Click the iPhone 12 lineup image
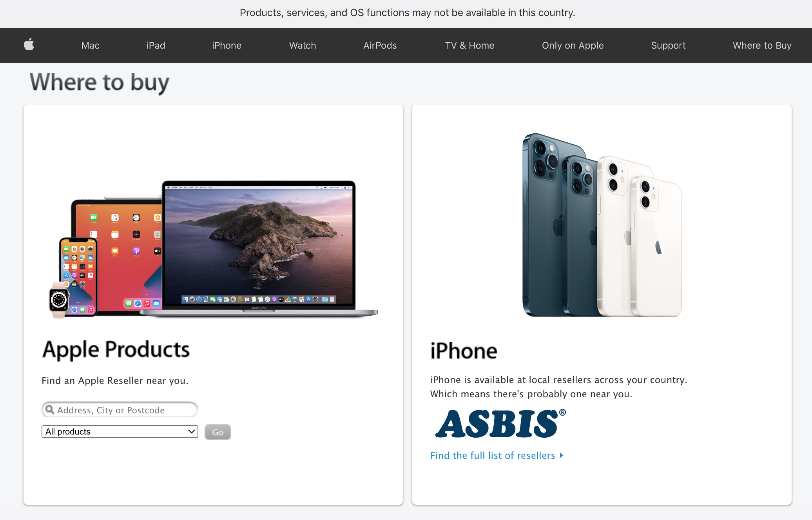Viewport: 812px width, 520px height. (602, 225)
